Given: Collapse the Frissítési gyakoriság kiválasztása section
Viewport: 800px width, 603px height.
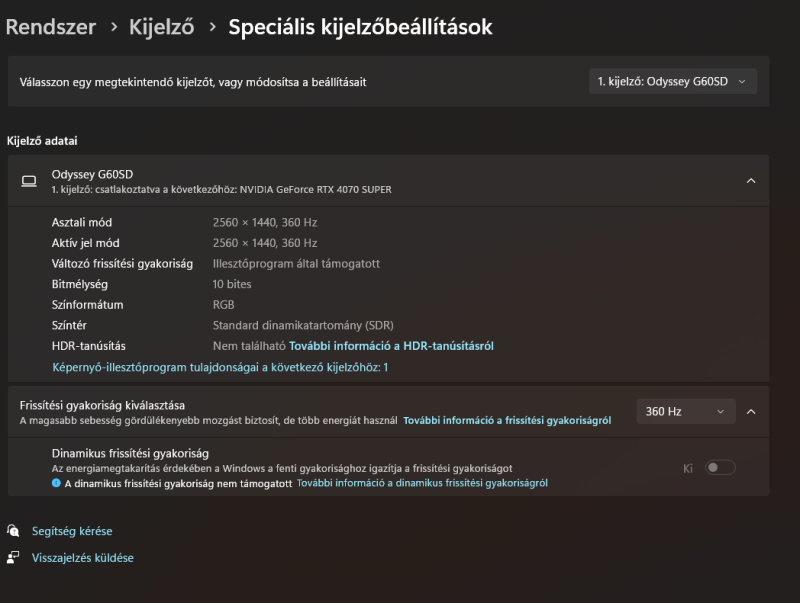Looking at the screenshot, I should pyautogui.click(x=751, y=411).
